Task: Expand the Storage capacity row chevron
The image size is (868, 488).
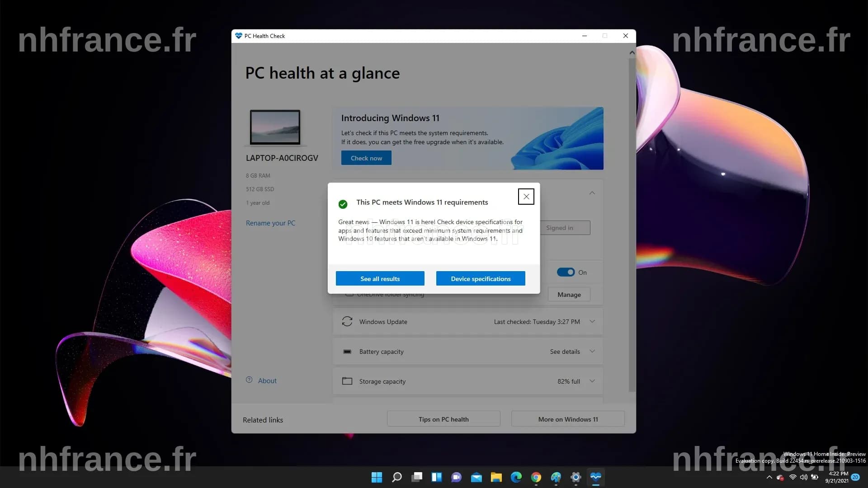Action: (x=592, y=381)
